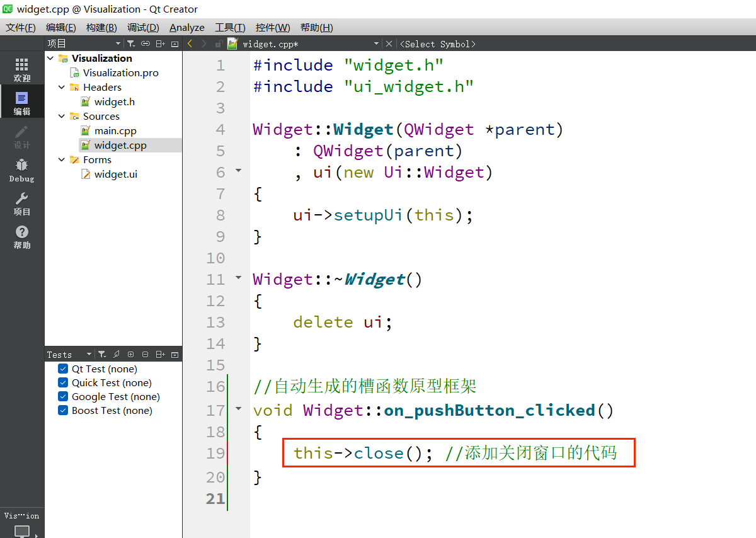This screenshot has height=538, width=756.
Task: Close the widget.cpp document with X
Action: point(389,43)
